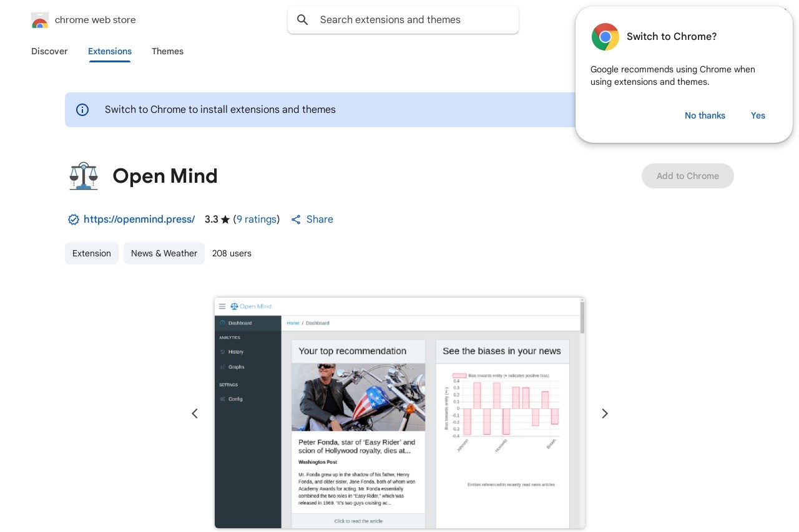Click the News & Weather category chip

tap(164, 253)
